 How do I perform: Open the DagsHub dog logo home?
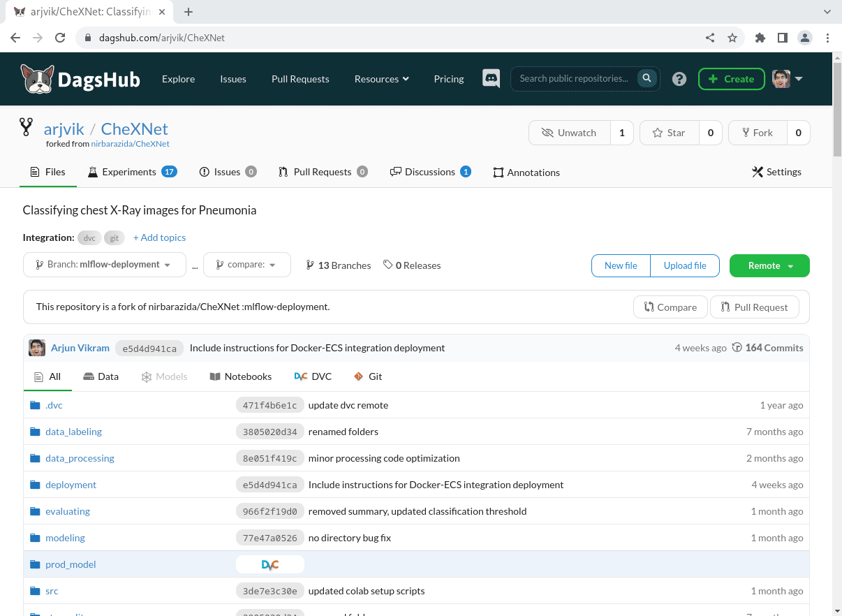[80, 79]
